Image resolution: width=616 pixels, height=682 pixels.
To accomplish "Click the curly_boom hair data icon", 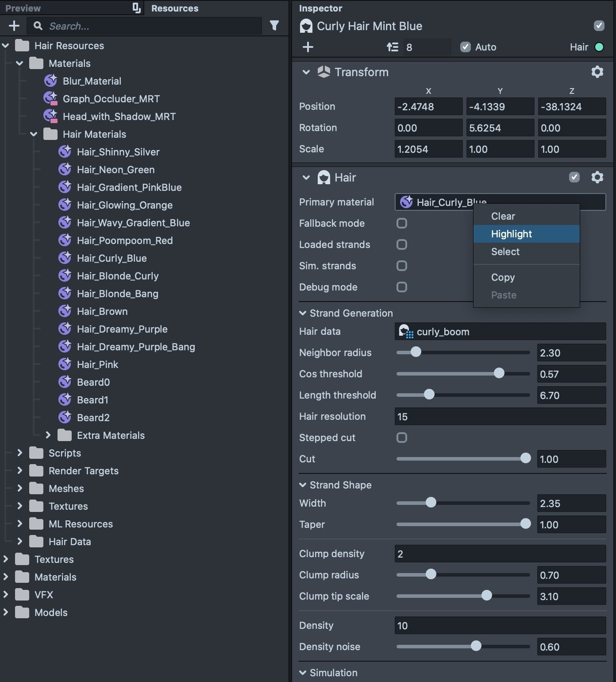I will tap(406, 331).
